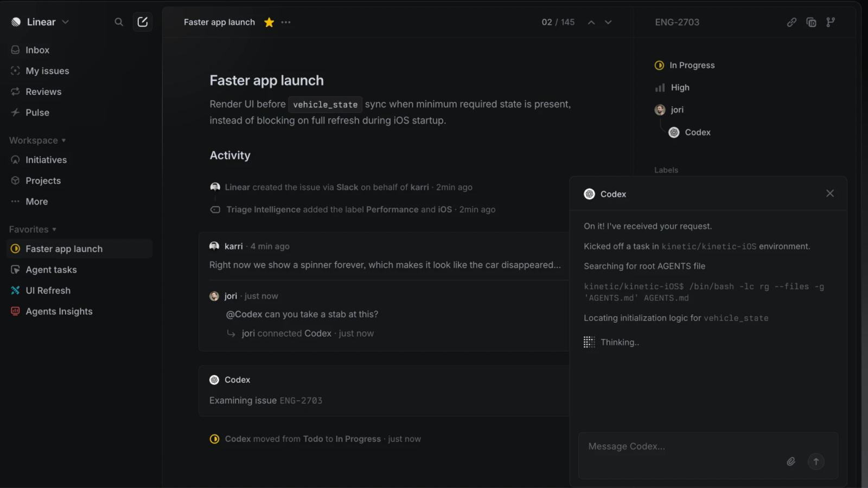The image size is (868, 488).
Task: Open Inbox in the sidebar
Action: click(80, 50)
